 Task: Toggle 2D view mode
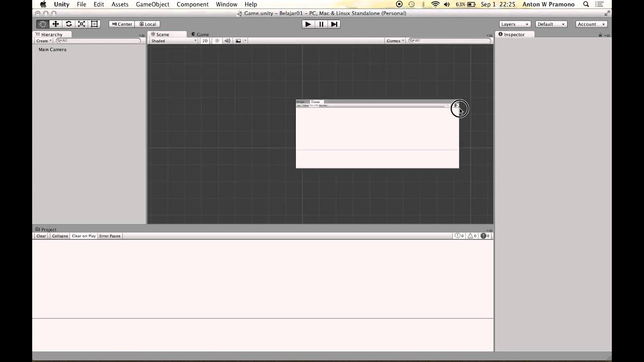coord(205,41)
